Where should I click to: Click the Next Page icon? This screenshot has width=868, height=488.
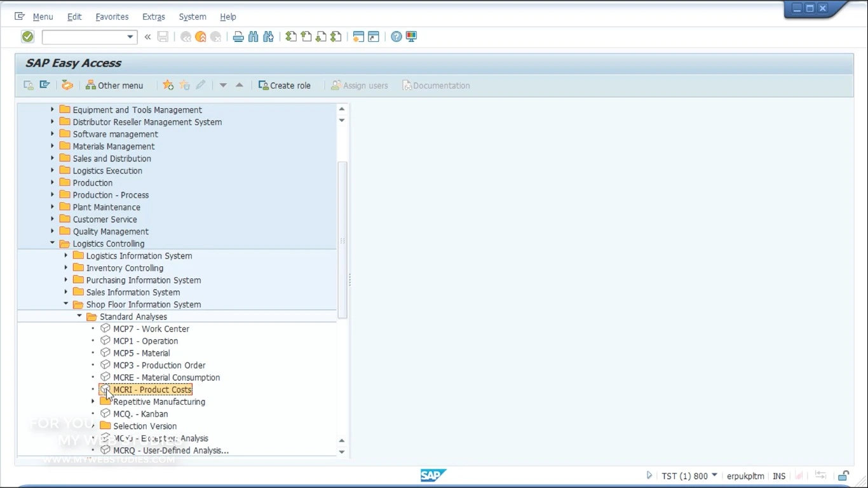(322, 37)
